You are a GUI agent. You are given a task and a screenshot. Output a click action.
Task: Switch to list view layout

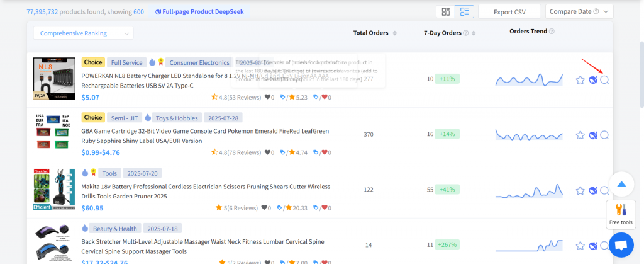464,12
